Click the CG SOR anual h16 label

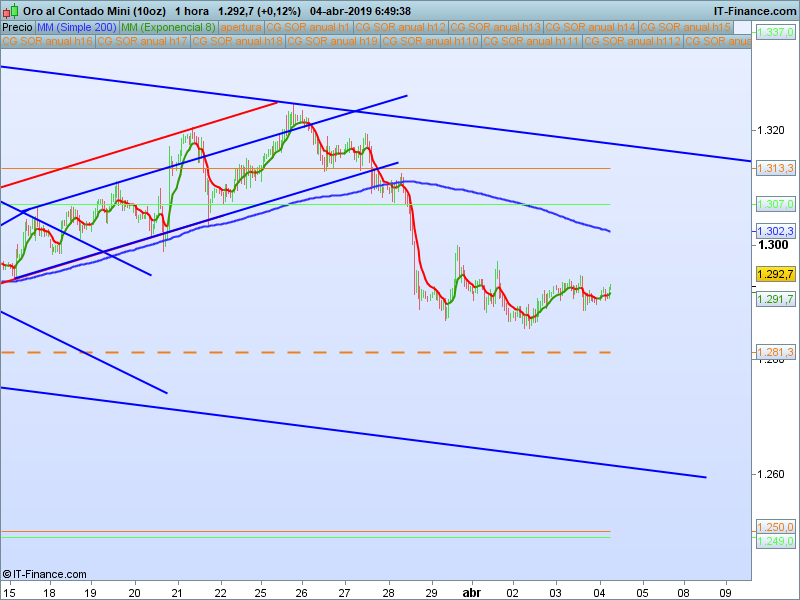pos(47,41)
